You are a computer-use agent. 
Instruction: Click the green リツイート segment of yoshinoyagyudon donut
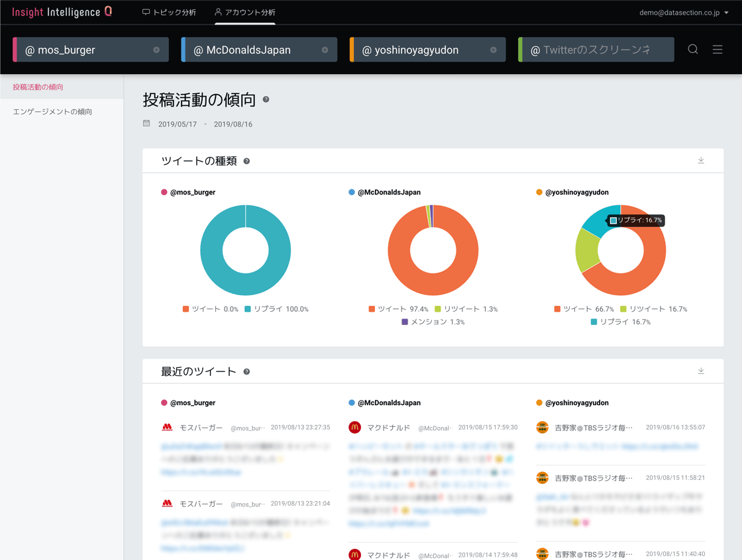point(586,251)
